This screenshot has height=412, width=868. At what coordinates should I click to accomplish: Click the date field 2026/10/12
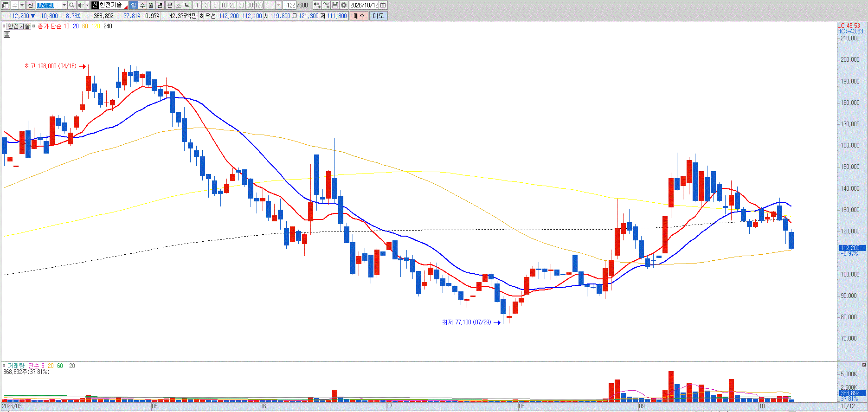click(365, 5)
